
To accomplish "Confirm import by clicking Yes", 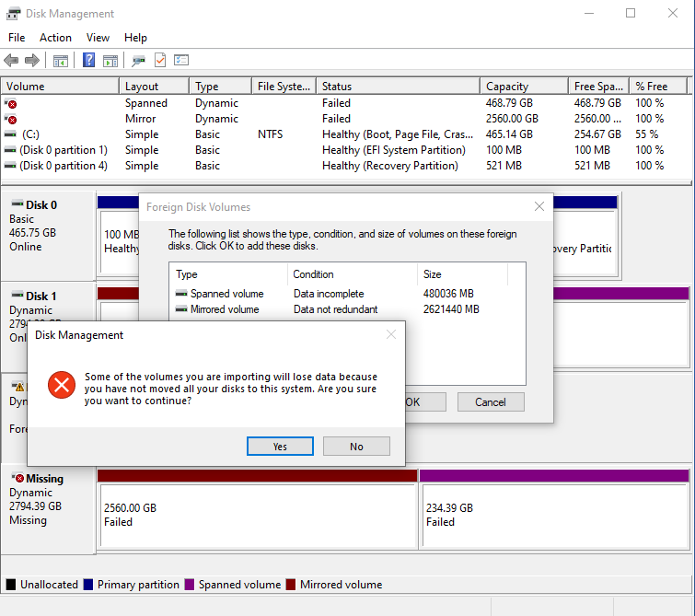I will point(280,447).
